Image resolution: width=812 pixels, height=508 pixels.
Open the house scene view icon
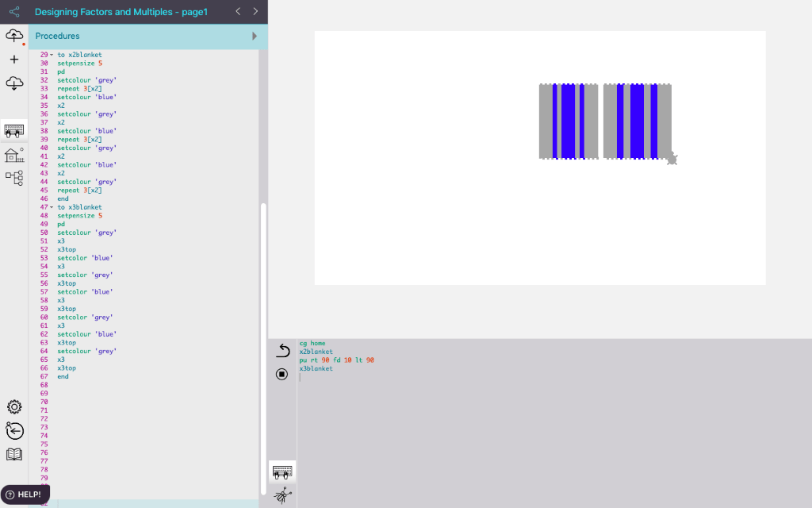click(14, 155)
